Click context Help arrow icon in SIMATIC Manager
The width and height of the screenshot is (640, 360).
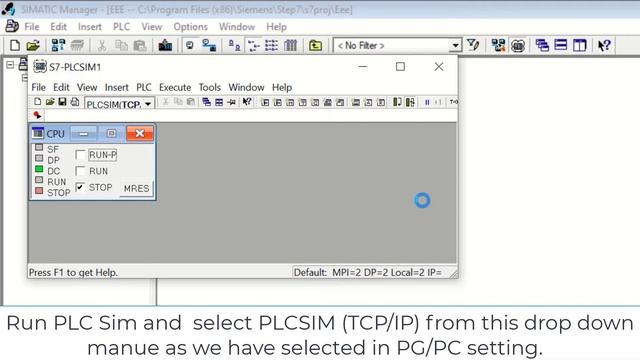click(x=604, y=45)
